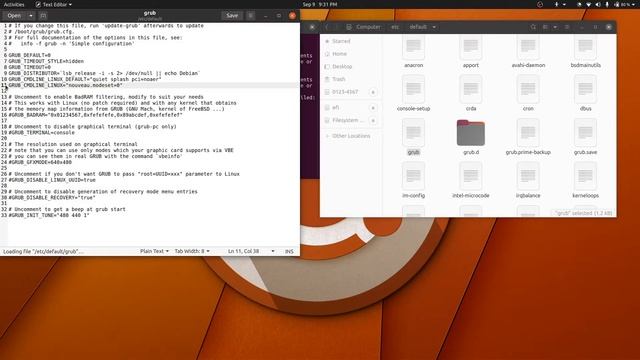Click line 6 GRUB_DEFAULT=0
Image resolution: width=640 pixels, height=360 pixels.
tap(30, 55)
